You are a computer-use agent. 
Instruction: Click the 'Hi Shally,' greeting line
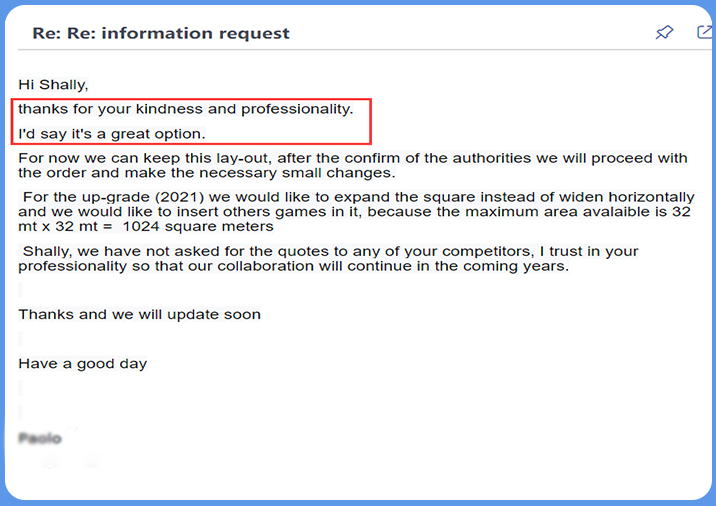pyautogui.click(x=54, y=84)
